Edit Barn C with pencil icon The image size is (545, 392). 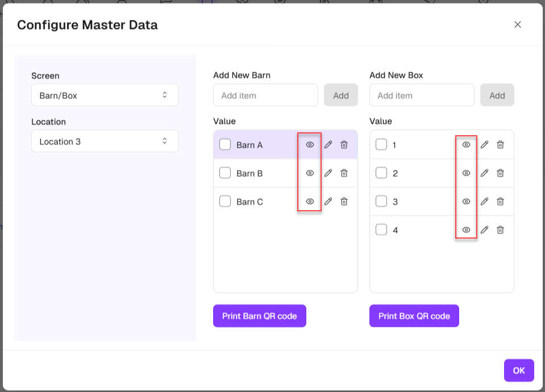pos(328,202)
